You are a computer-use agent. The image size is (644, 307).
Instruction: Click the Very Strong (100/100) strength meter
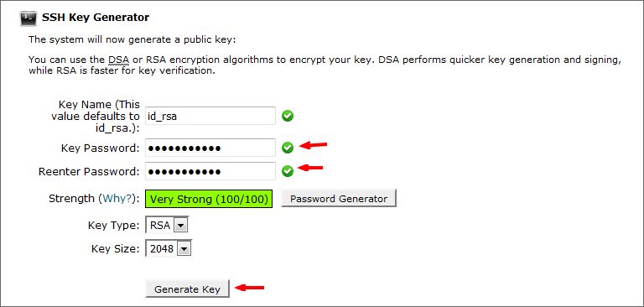point(209,199)
